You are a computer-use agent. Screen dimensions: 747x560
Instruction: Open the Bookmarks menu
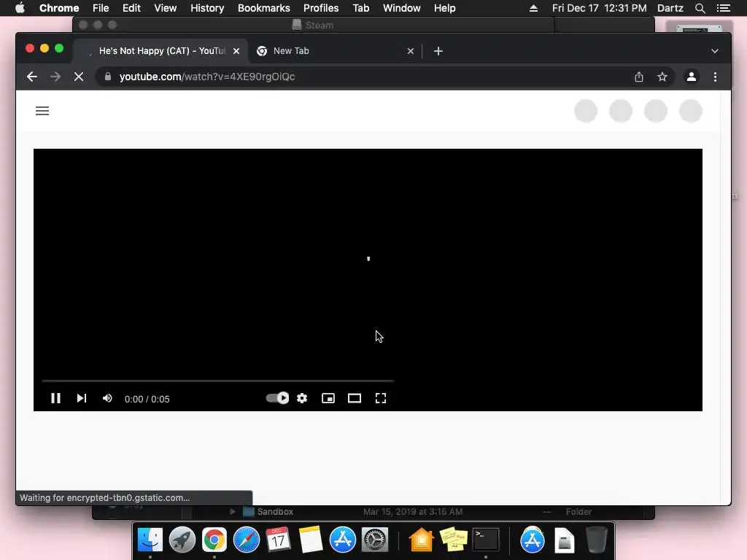coord(264,8)
